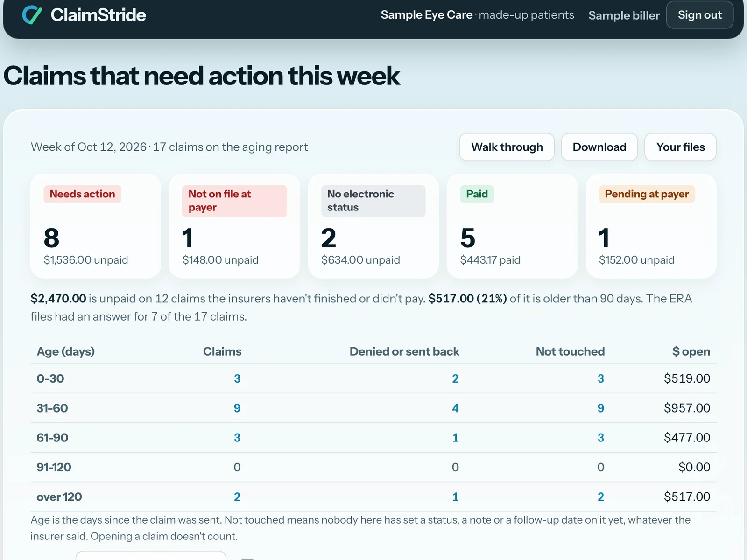The width and height of the screenshot is (747, 560).
Task: Click the $519.00 open amount
Action: (687, 378)
